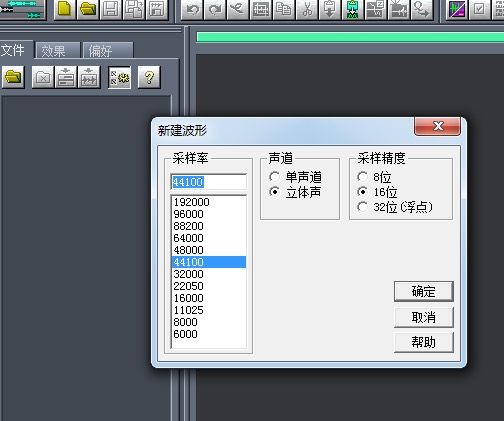Select 96000 in sample rate list
The width and height of the screenshot is (504, 421).
(x=209, y=214)
